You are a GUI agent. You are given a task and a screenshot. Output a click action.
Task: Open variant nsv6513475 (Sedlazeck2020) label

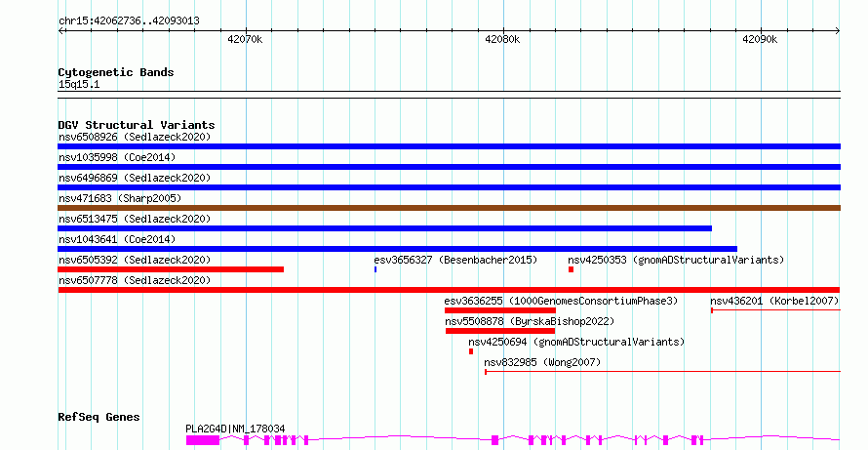pos(135,219)
